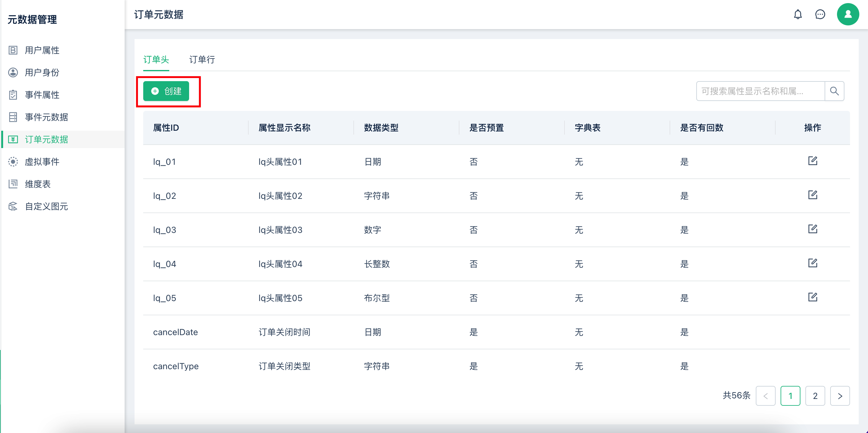Click the green 创建 button
The width and height of the screenshot is (868, 433).
coord(166,91)
